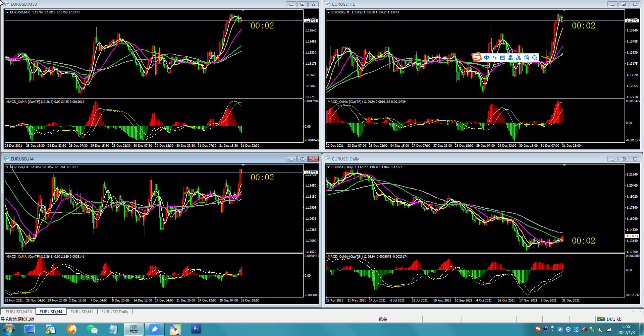The width and height of the screenshot is (644, 336).
Task: Click the safely remove hardware tray icon
Action: pyautogui.click(x=592, y=329)
